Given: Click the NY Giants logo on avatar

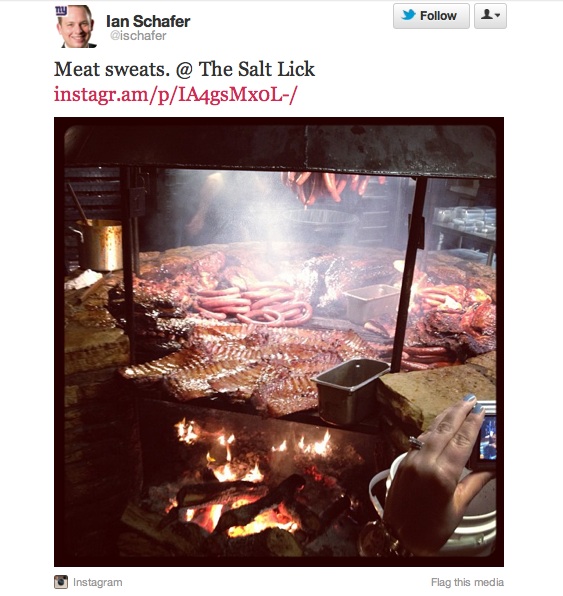Looking at the screenshot, I should click(61, 10).
